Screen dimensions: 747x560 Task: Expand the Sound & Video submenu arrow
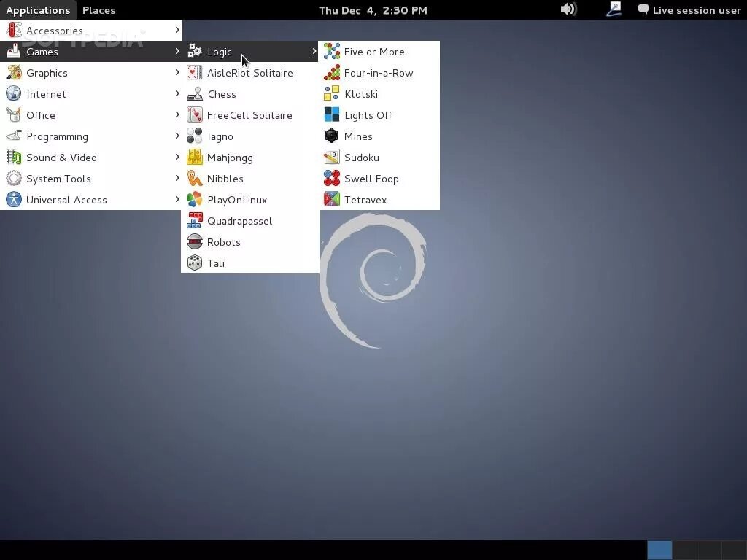[x=177, y=157]
